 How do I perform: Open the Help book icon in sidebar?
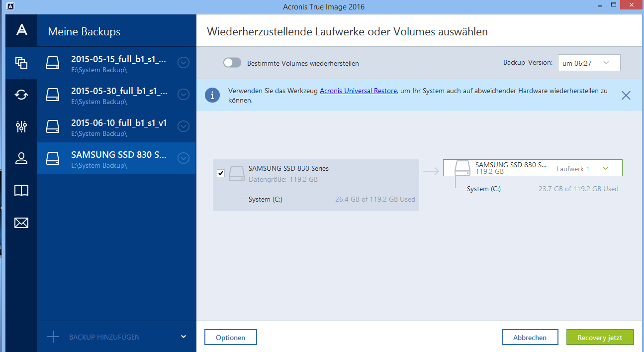[x=21, y=190]
